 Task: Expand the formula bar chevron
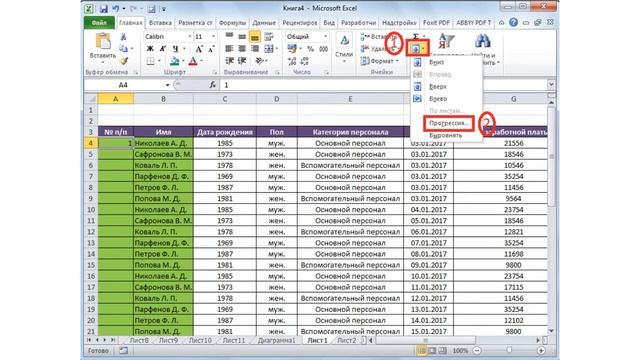(551, 84)
